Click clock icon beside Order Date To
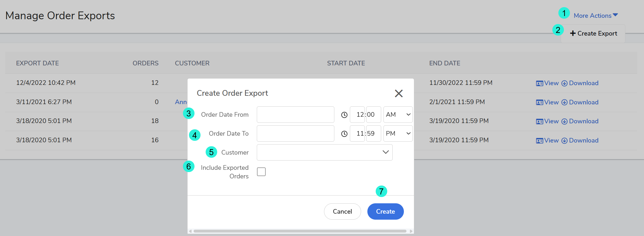Viewport: 644px width, 236px height. coord(344,134)
